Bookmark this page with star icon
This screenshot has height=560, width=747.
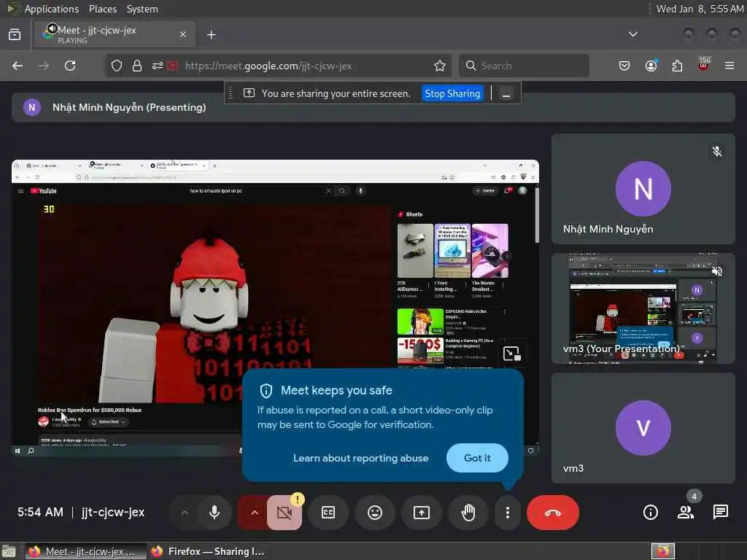440,66
